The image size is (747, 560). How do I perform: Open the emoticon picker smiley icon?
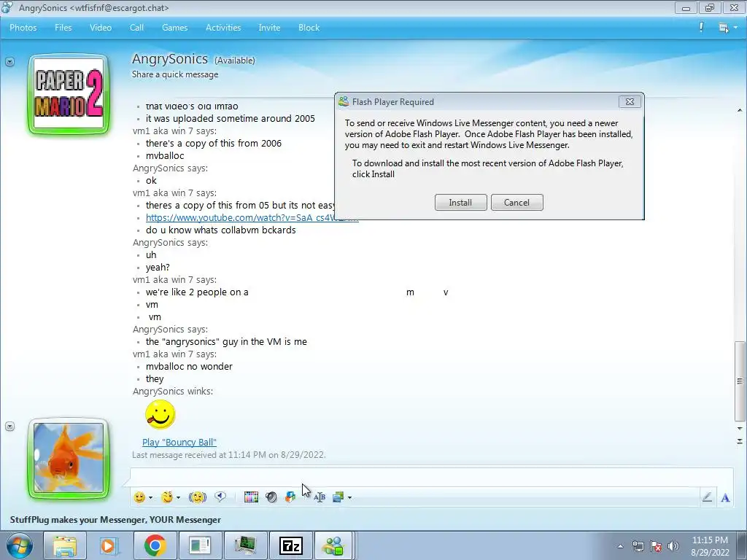point(139,497)
